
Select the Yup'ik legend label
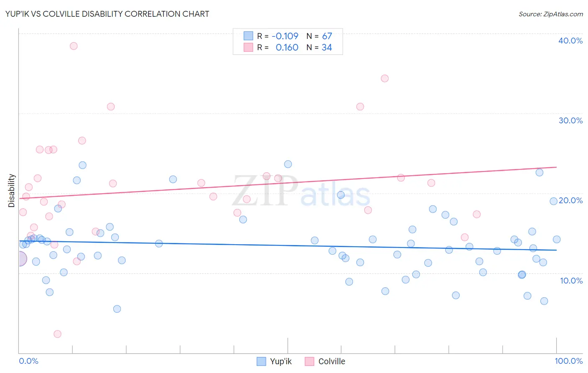pos(281,361)
